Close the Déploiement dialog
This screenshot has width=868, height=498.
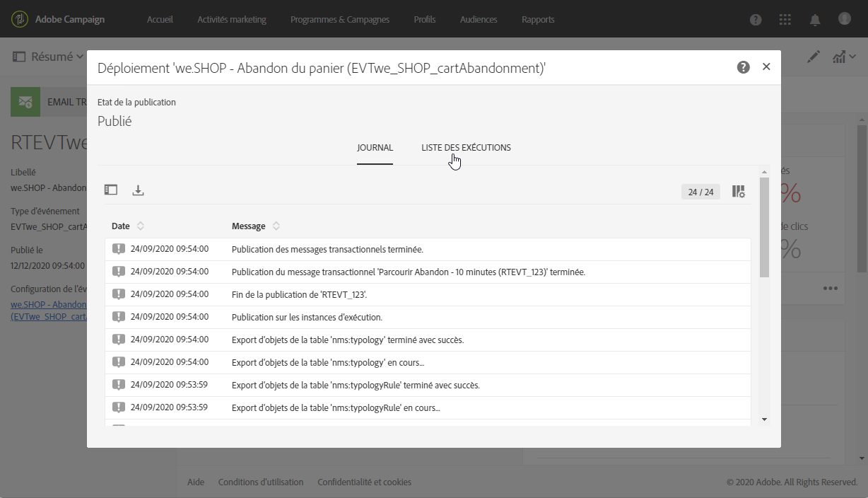pos(766,67)
